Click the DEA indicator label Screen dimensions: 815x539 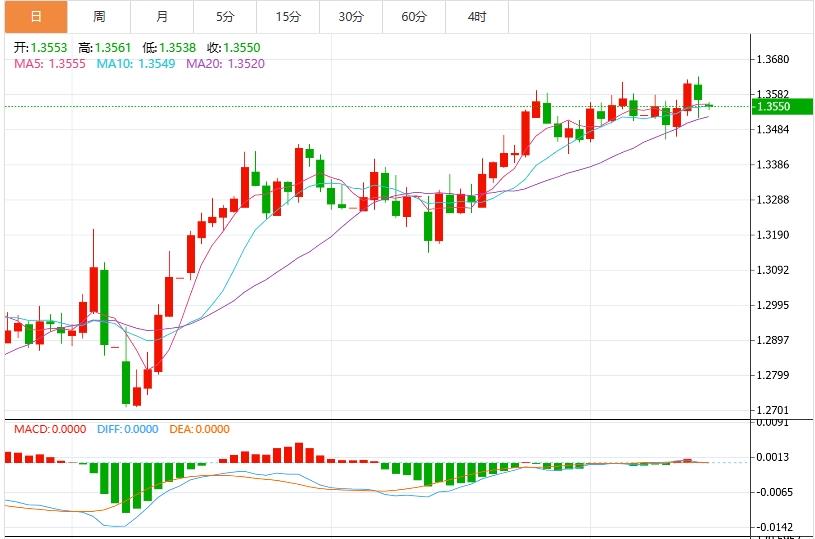click(x=198, y=429)
